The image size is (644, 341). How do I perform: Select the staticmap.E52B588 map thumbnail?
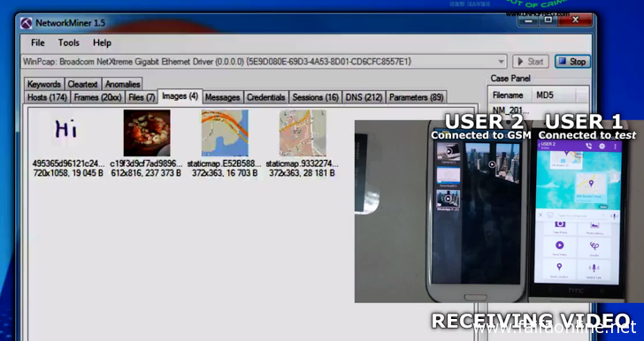[225, 133]
